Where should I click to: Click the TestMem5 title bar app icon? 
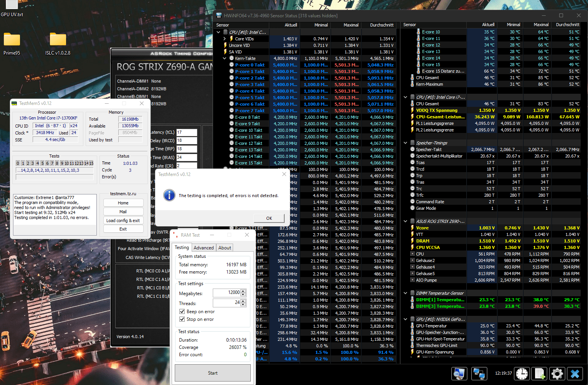(14, 103)
